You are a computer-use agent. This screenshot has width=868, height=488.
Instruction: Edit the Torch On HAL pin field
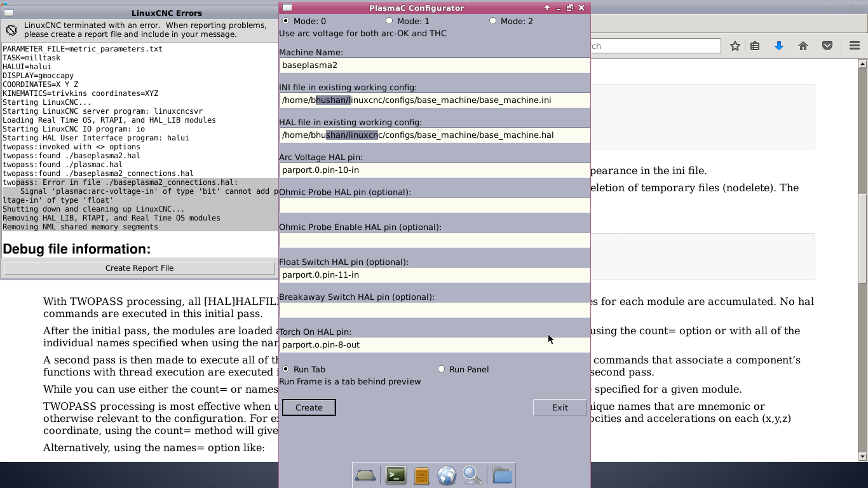[435, 344]
